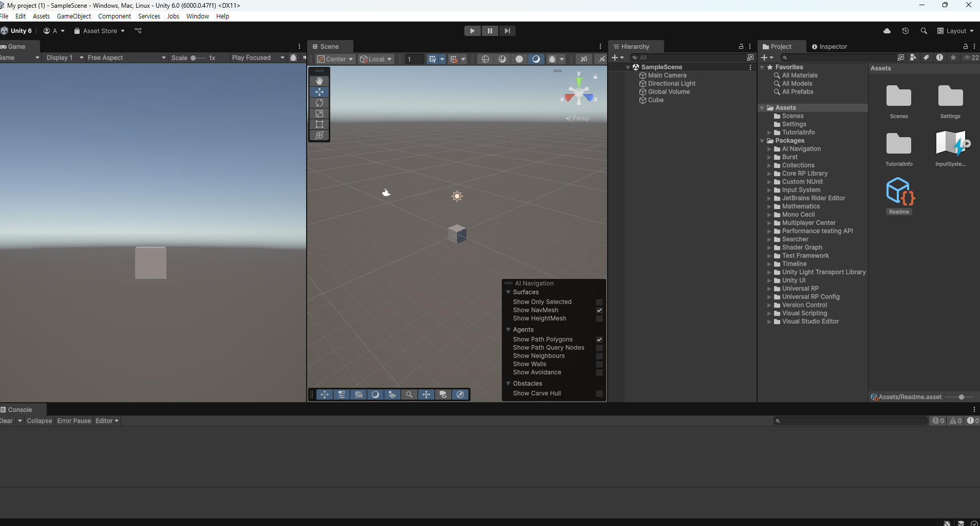980x526 pixels.
Task: Click the Play button
Action: tap(473, 31)
